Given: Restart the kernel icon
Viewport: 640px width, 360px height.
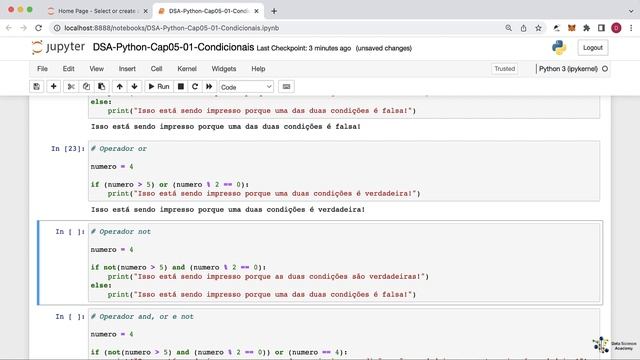Looking at the screenshot, I should [195, 87].
